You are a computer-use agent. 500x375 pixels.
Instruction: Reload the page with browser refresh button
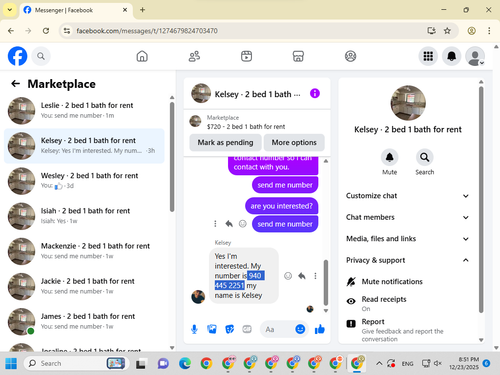coord(46,31)
